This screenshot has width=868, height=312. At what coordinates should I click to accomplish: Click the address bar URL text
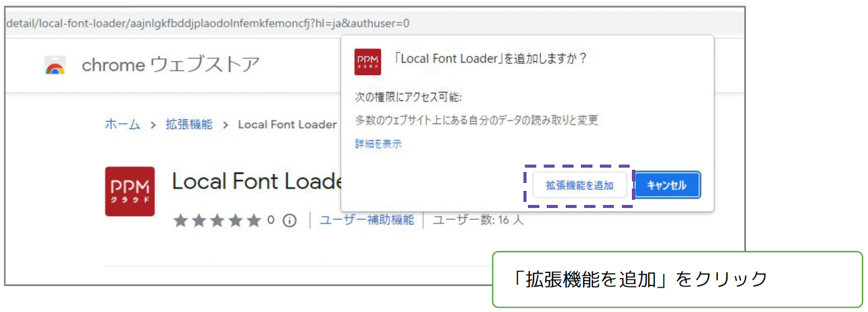(208, 23)
